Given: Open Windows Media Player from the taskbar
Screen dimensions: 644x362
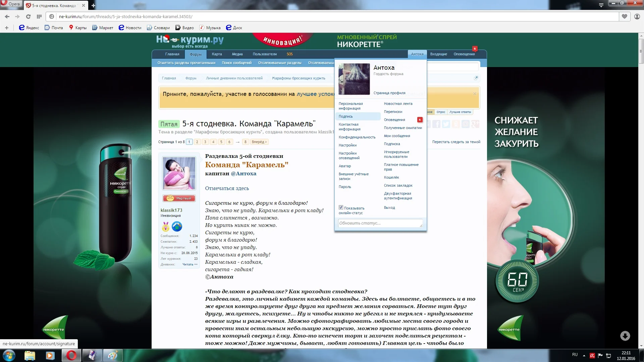Looking at the screenshot, I should pyautogui.click(x=50, y=355).
